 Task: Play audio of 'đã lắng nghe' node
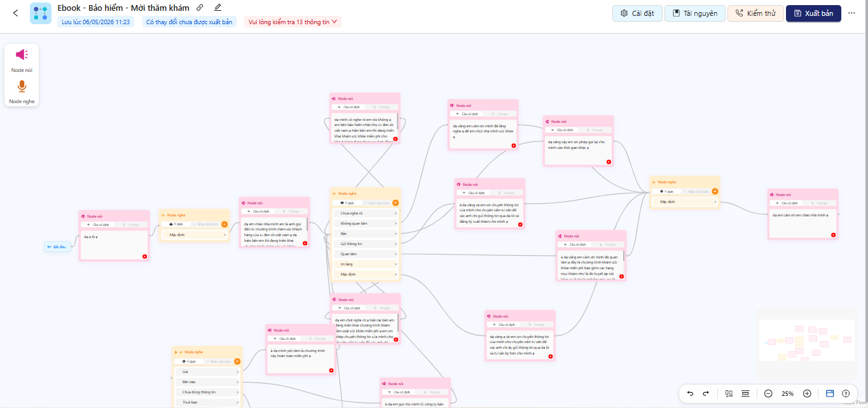pos(514,146)
